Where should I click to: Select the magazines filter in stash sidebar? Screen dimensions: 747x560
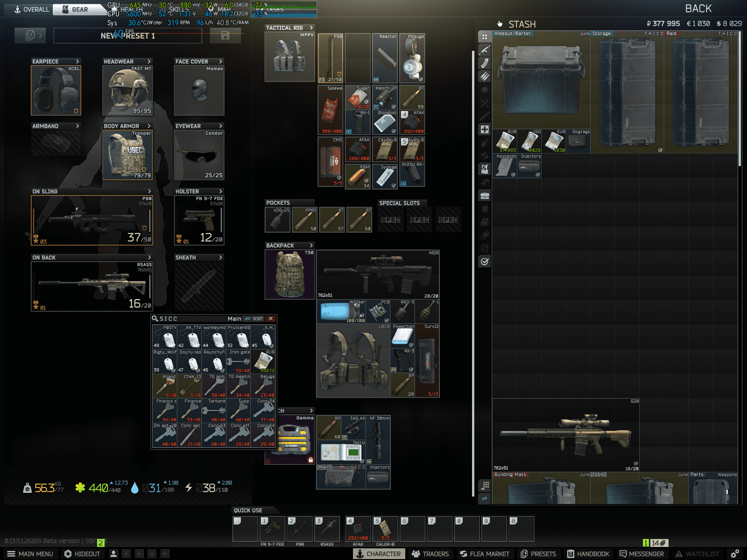485,63
